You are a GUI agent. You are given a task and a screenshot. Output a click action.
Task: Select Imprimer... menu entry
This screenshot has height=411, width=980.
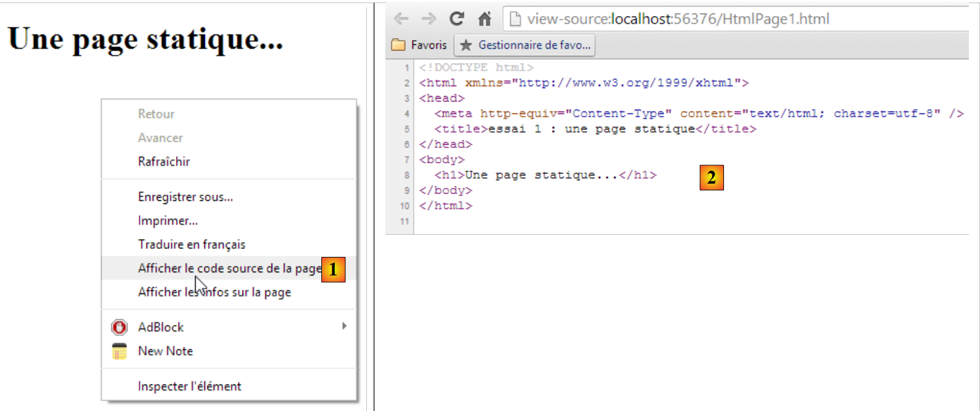tap(167, 221)
